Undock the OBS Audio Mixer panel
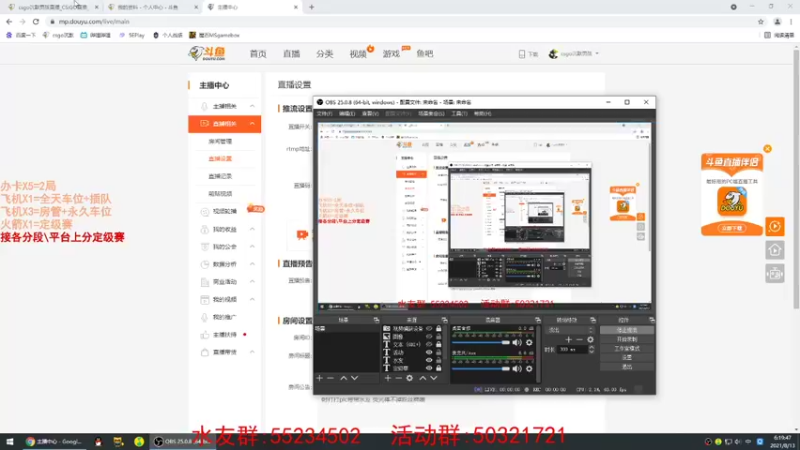Viewport: 800px width, 450px height. pos(538,320)
